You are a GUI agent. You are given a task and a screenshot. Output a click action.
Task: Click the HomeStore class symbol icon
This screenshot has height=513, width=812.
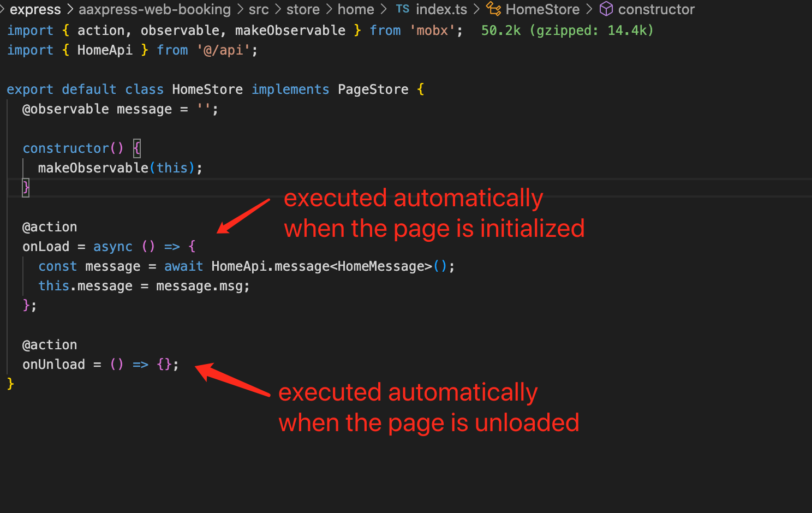pyautogui.click(x=493, y=9)
